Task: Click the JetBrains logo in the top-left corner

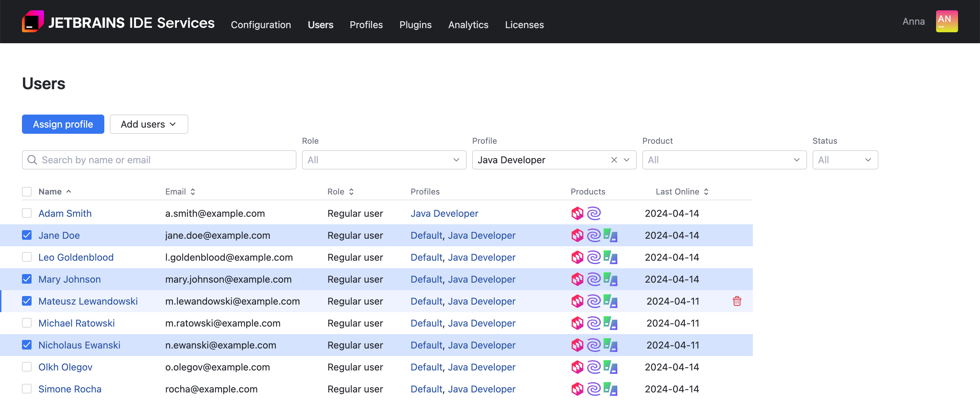Action: 33,21
